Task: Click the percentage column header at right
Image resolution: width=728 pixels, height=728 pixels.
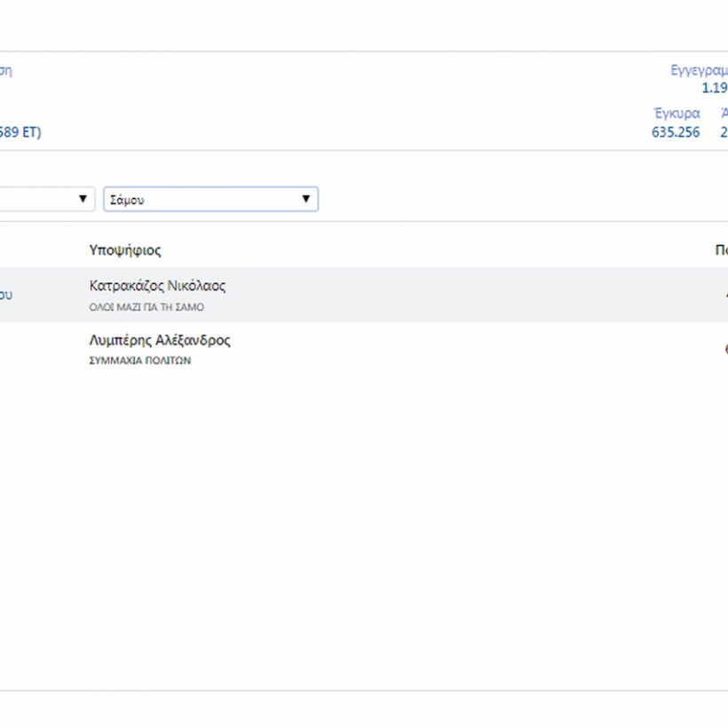Action: pos(721,250)
